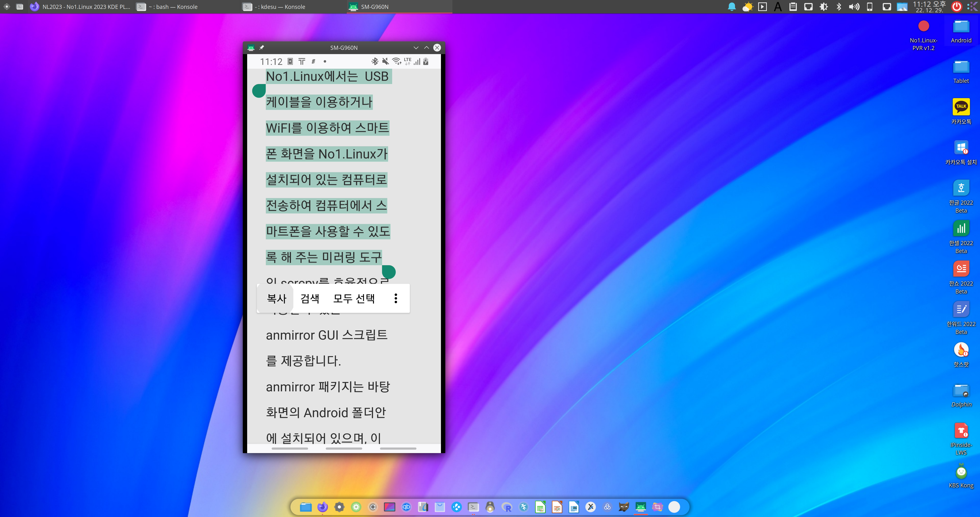Click the white circle button in the dock
Image resolution: width=980 pixels, height=517 pixels.
(x=674, y=507)
